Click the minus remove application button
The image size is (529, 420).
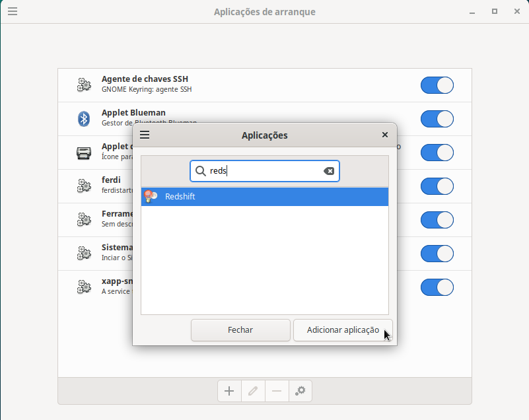point(277,391)
